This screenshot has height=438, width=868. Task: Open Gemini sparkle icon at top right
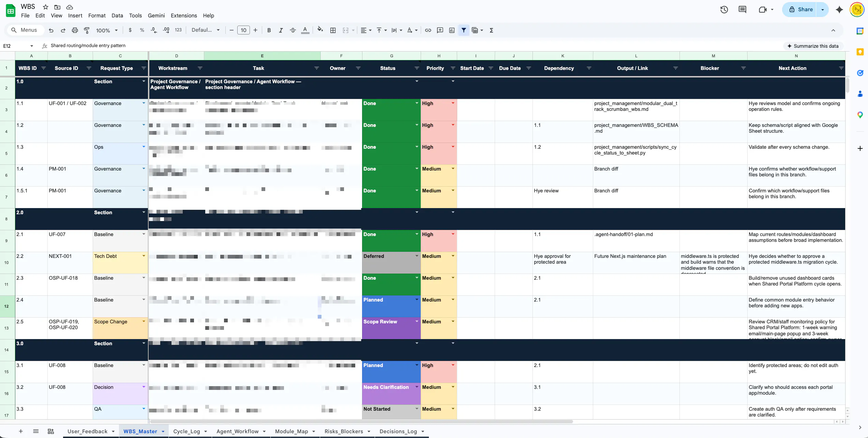coord(839,10)
